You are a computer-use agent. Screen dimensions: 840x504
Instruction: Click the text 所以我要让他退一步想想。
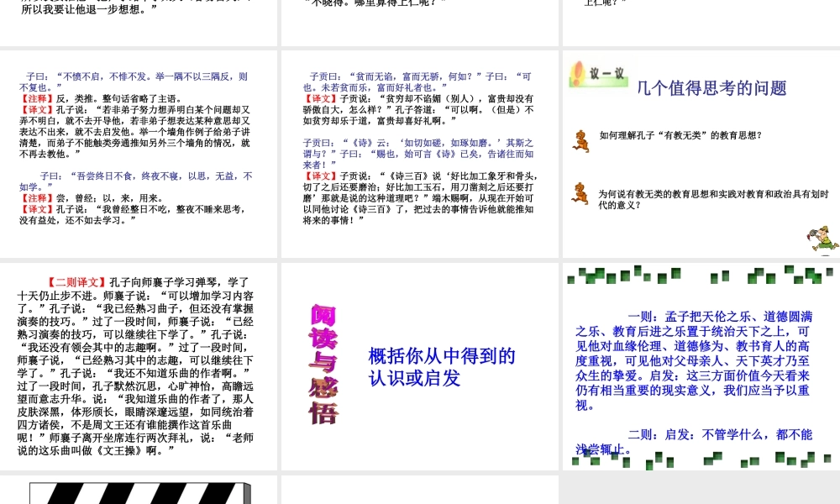point(90,9)
